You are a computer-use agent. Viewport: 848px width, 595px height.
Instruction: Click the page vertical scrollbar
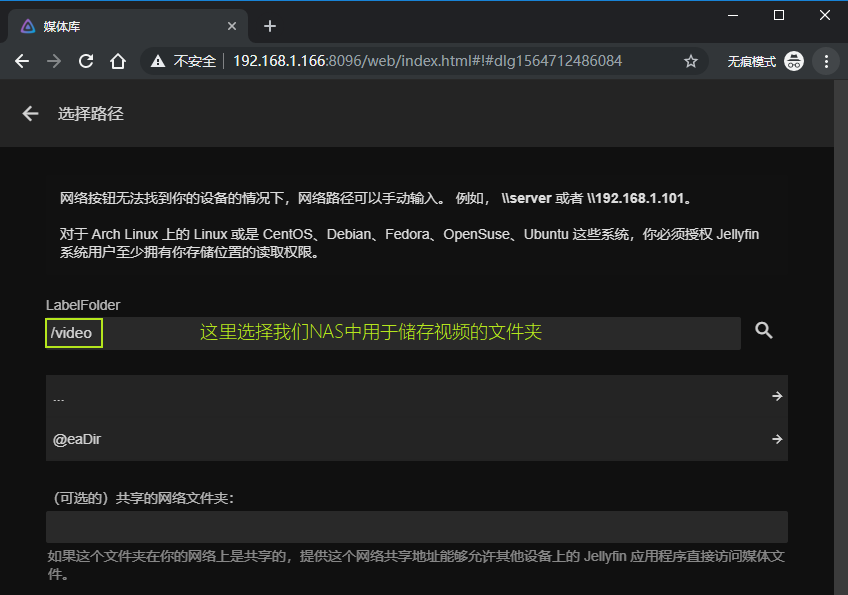click(840, 300)
